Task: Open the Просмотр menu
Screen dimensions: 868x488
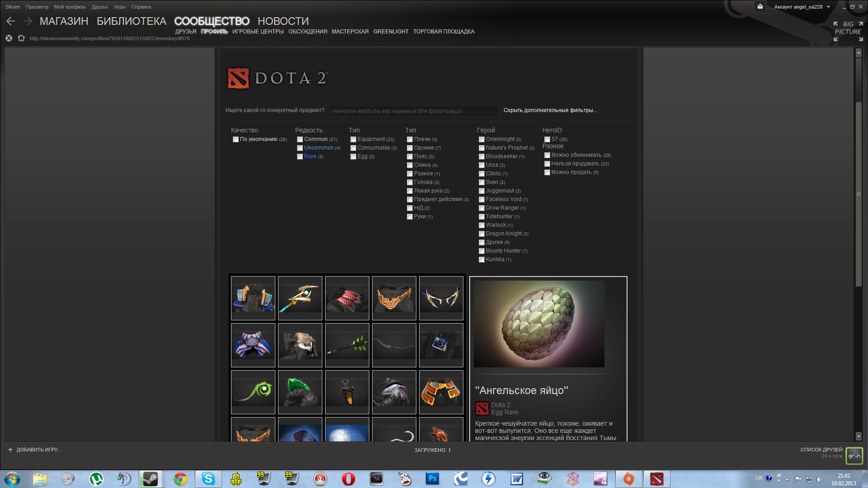Action: point(37,7)
